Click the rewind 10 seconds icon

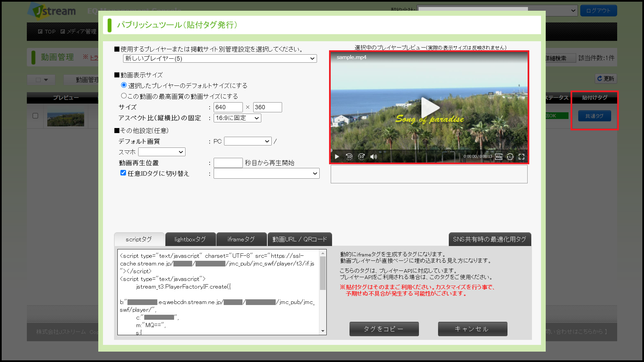click(x=349, y=157)
